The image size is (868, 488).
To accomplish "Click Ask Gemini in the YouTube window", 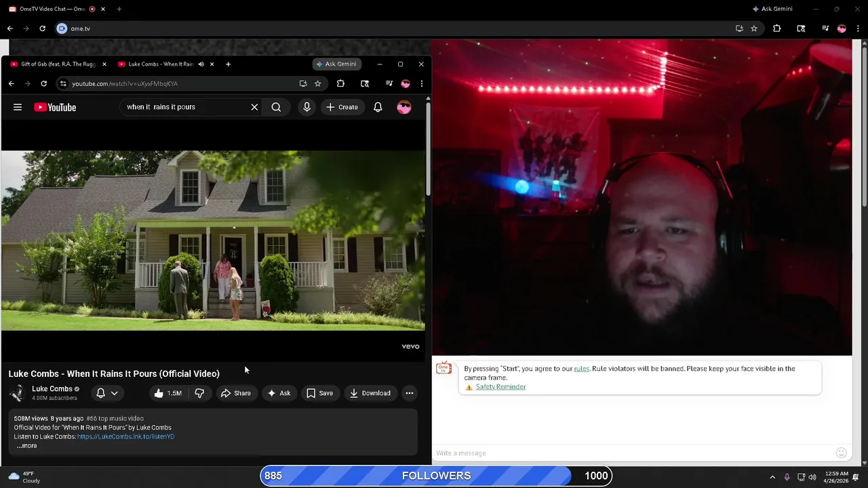I will (x=337, y=64).
